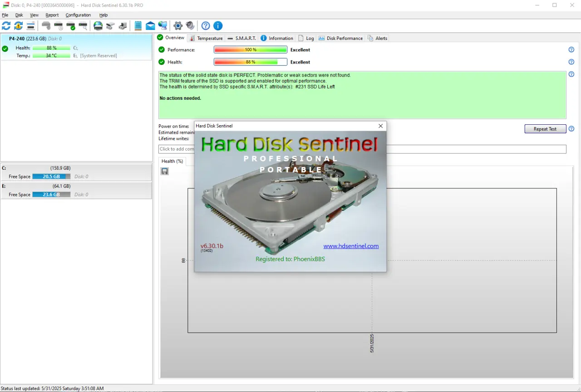581x392 pixels.
Task: Switch to the Log tab
Action: click(306, 38)
